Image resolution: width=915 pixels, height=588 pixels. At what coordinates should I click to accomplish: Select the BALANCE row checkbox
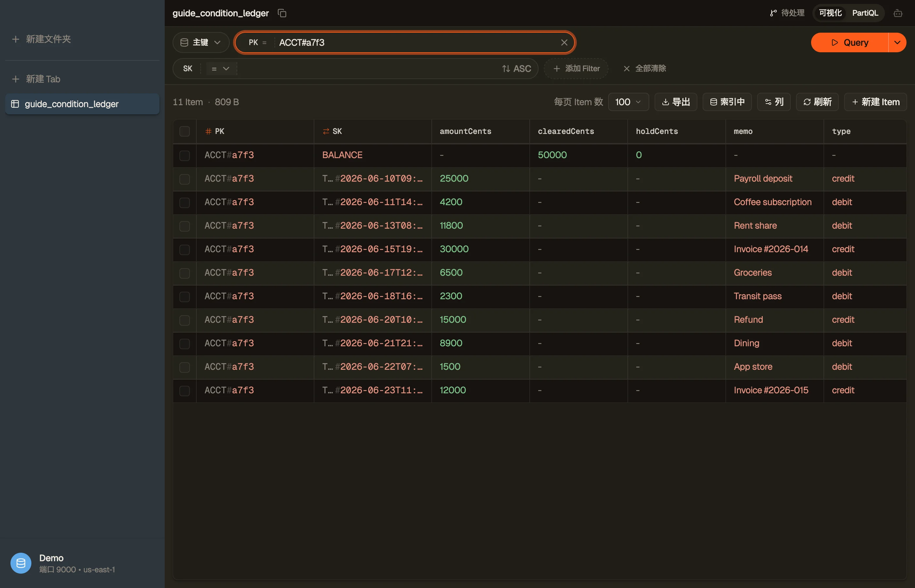pyautogui.click(x=184, y=155)
